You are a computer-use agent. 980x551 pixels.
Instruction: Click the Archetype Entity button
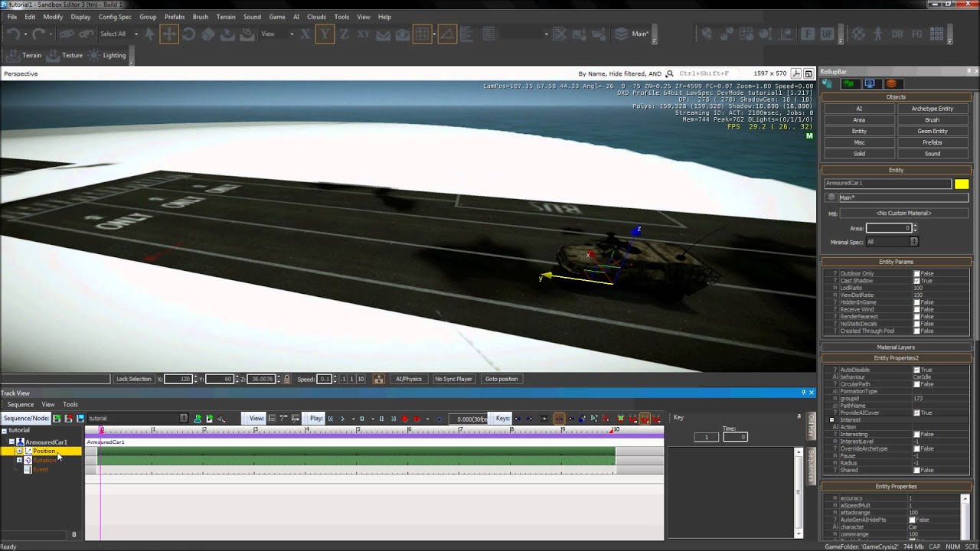[932, 109]
